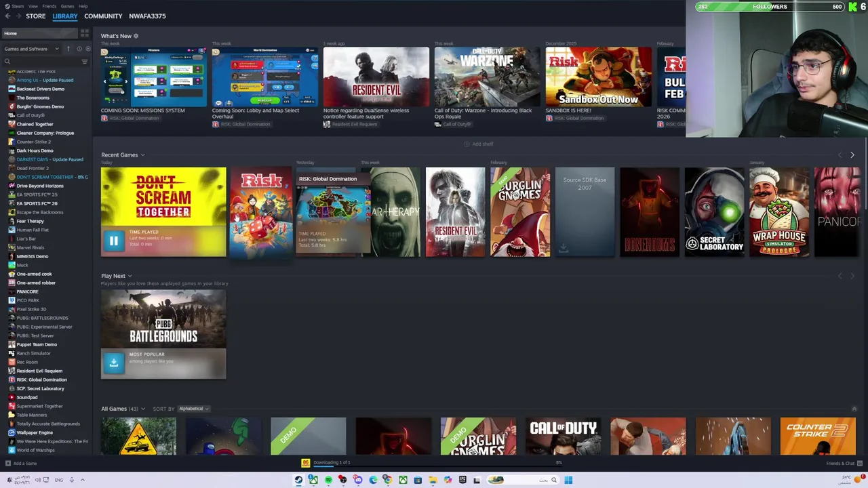Collapse the All Games shelf chevron
The width and height of the screenshot is (868, 488).
854,409
